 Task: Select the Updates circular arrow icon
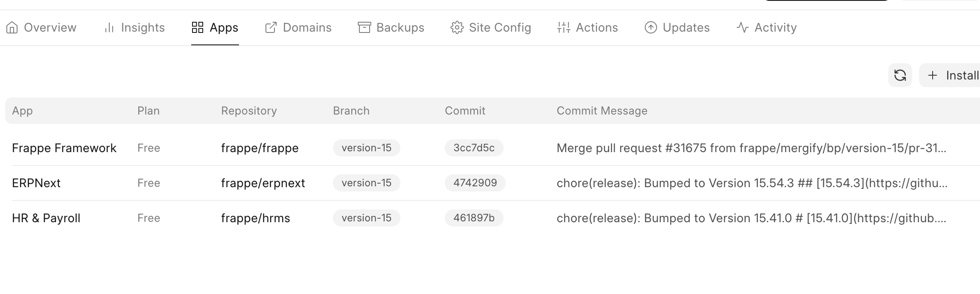[650, 27]
